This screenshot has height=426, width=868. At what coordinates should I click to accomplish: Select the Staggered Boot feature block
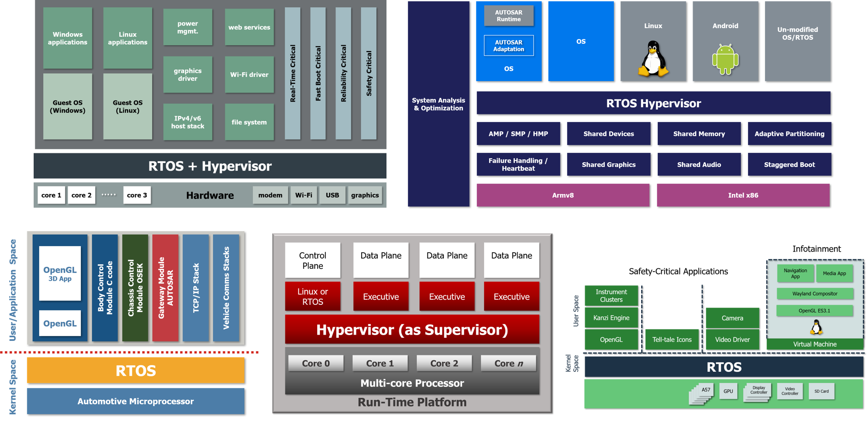point(789,165)
